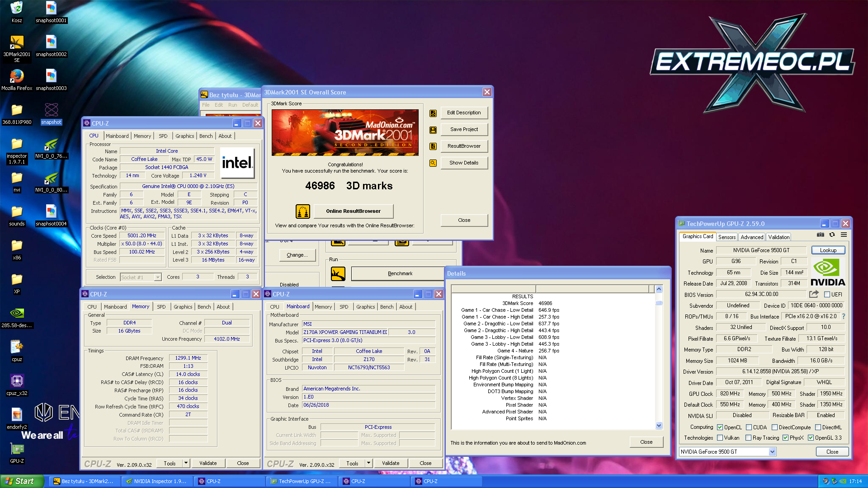
Task: Open the Sensors tab in GPU-Z
Action: coord(727,237)
